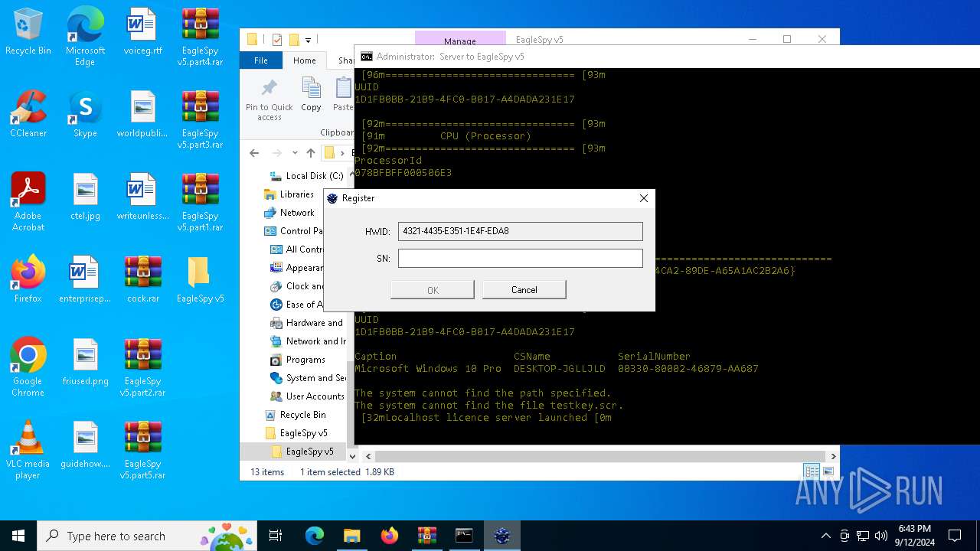Open the volume control in system tray
980x551 pixels.
click(881, 536)
